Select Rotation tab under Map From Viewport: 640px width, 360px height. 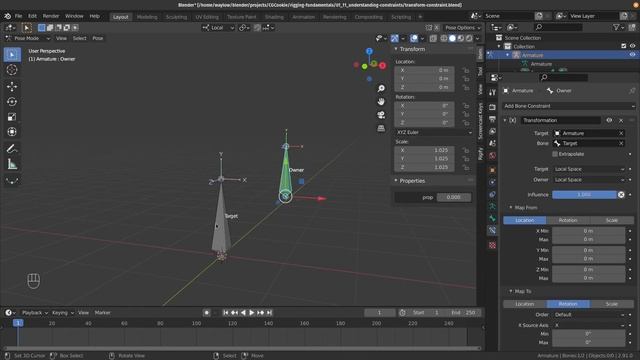click(x=568, y=220)
